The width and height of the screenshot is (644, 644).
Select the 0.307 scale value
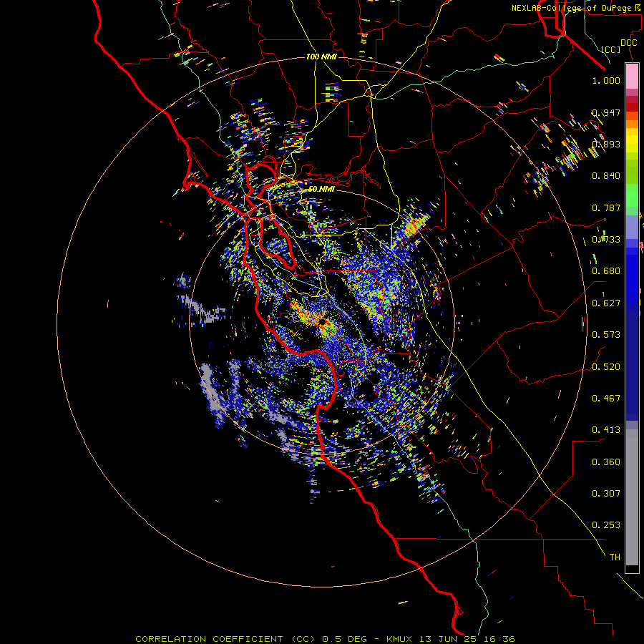(606, 494)
